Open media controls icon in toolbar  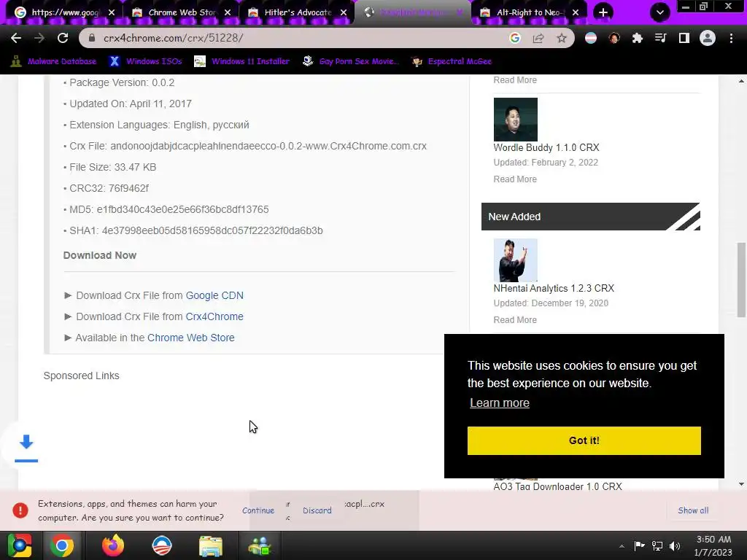pyautogui.click(x=661, y=38)
